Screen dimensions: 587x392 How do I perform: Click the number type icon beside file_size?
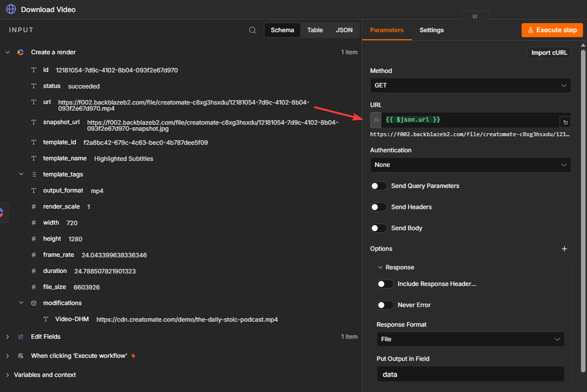pos(34,287)
